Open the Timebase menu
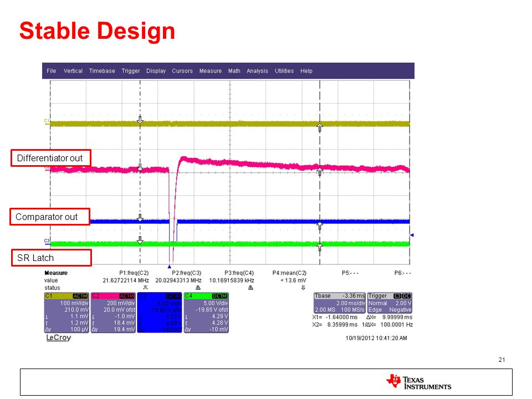 pyautogui.click(x=102, y=71)
